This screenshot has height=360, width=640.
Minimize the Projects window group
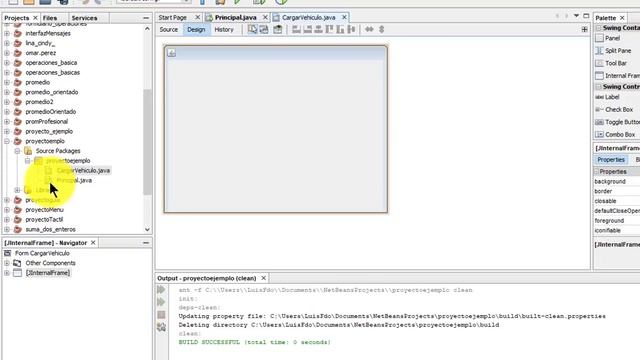[146, 18]
